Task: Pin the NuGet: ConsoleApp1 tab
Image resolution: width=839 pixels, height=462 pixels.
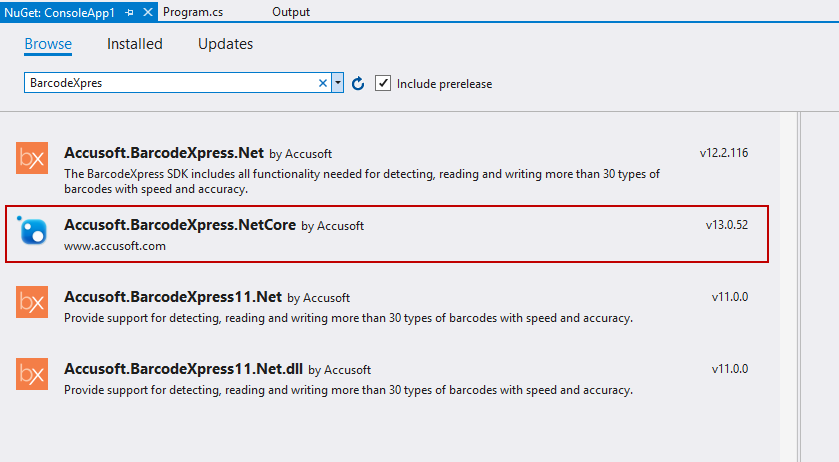Action: click(x=130, y=12)
